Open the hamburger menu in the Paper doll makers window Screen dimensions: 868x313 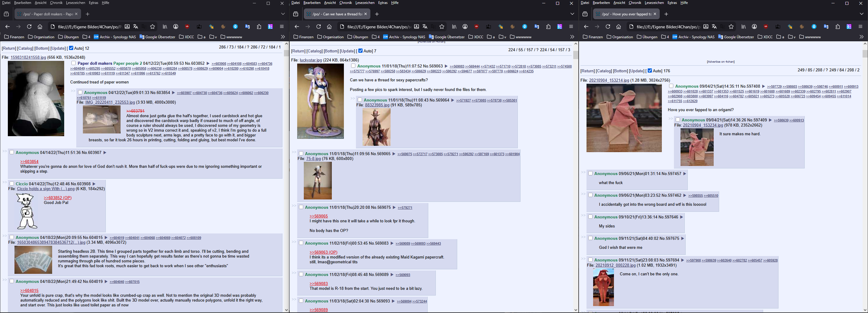tap(282, 27)
